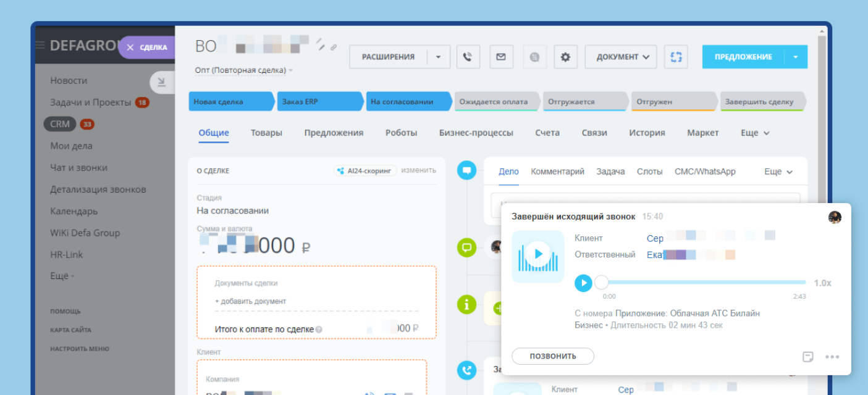The image size is (868, 395).
Task: Open the Бизнес-процессы tab
Action: coord(476,133)
